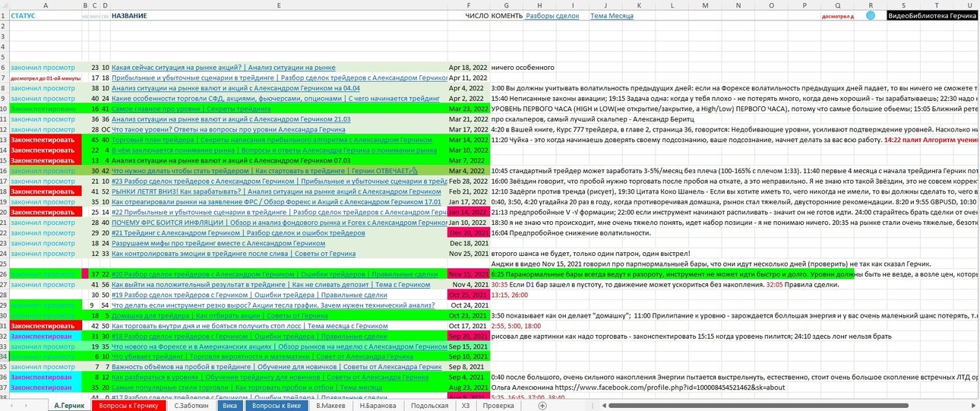Select entire row 6 via row header
Screen dimensions: 980x411
4,67
